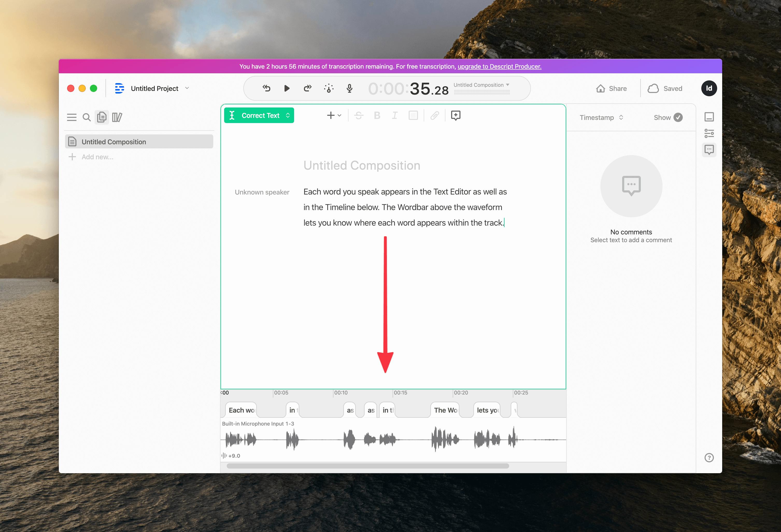Click the undo arrow icon
This screenshot has width=781, height=532.
[266, 88]
